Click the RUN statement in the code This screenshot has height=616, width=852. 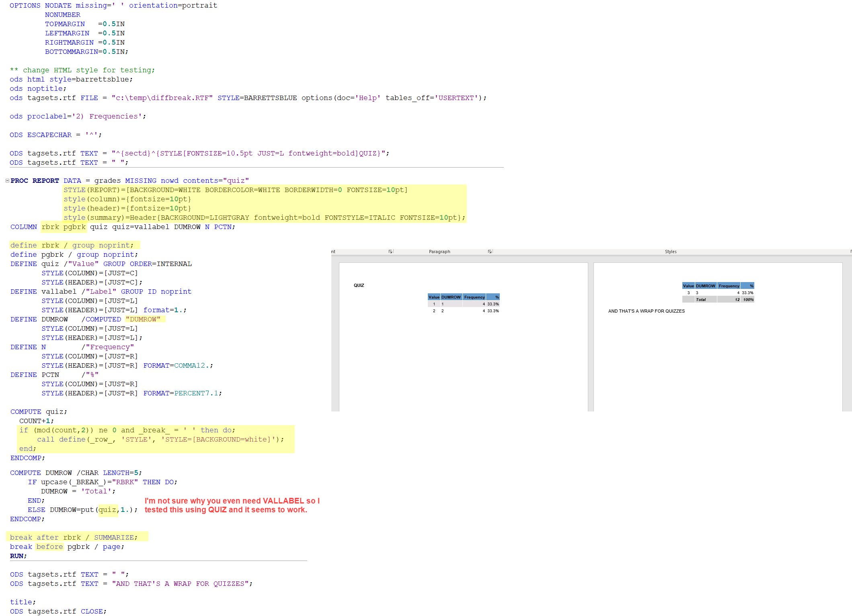(x=17, y=556)
